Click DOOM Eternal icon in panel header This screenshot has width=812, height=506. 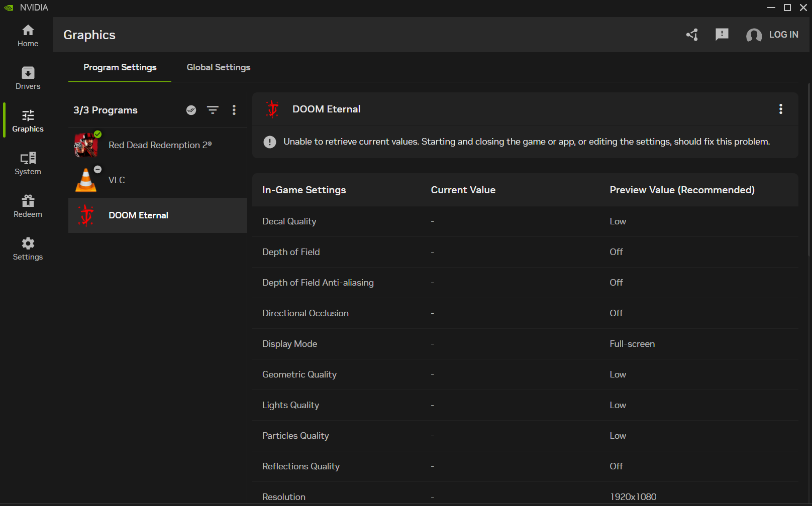[272, 109]
